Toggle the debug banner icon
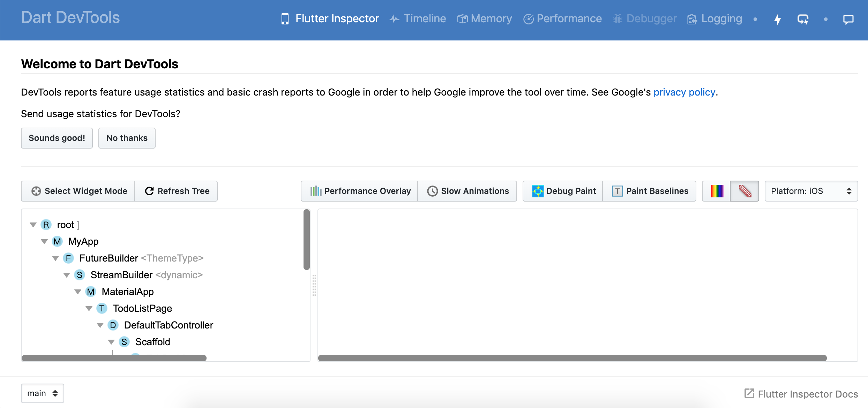The image size is (868, 408). (x=744, y=191)
